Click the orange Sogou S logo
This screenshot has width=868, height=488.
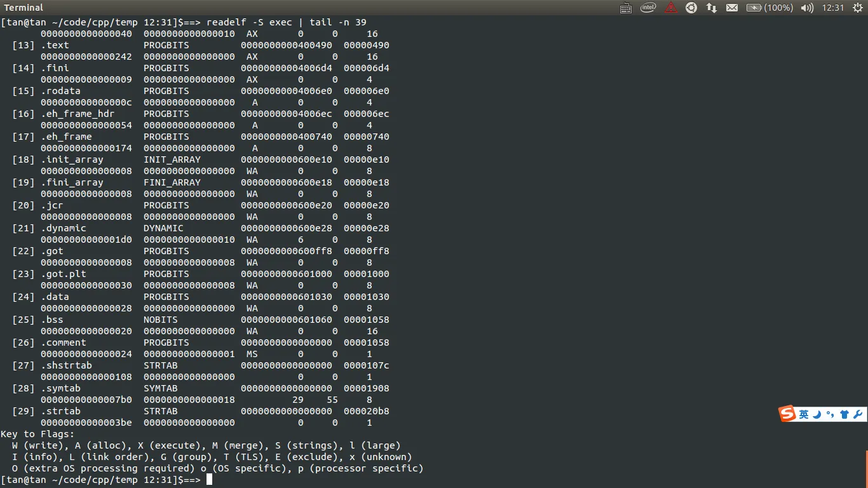pyautogui.click(x=788, y=414)
